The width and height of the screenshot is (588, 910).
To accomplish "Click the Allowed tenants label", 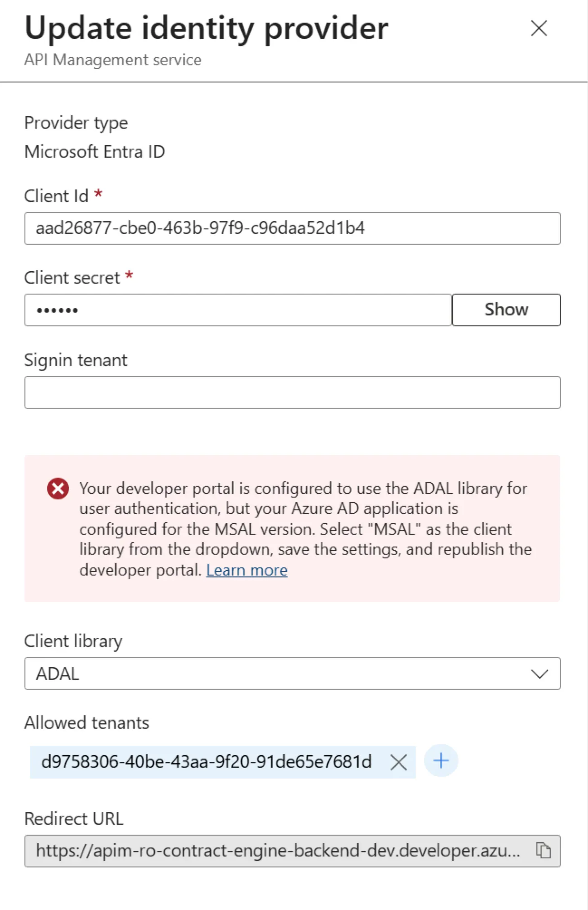I will (x=87, y=723).
